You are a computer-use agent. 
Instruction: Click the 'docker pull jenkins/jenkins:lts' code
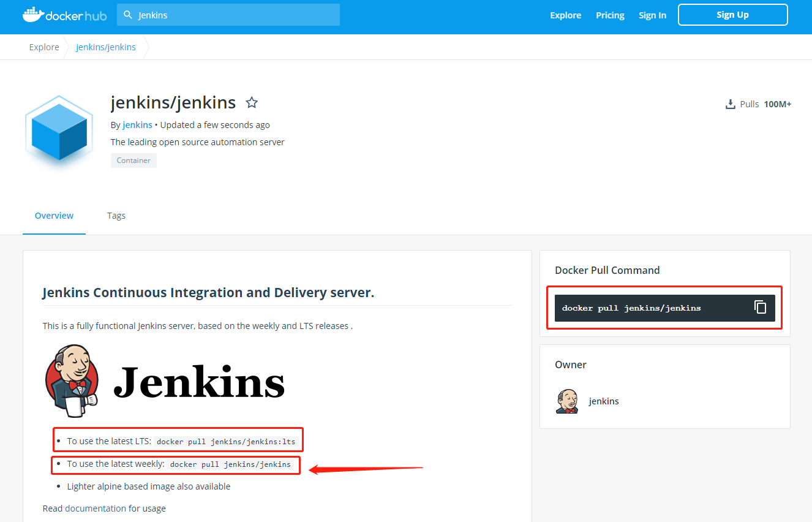(x=226, y=441)
